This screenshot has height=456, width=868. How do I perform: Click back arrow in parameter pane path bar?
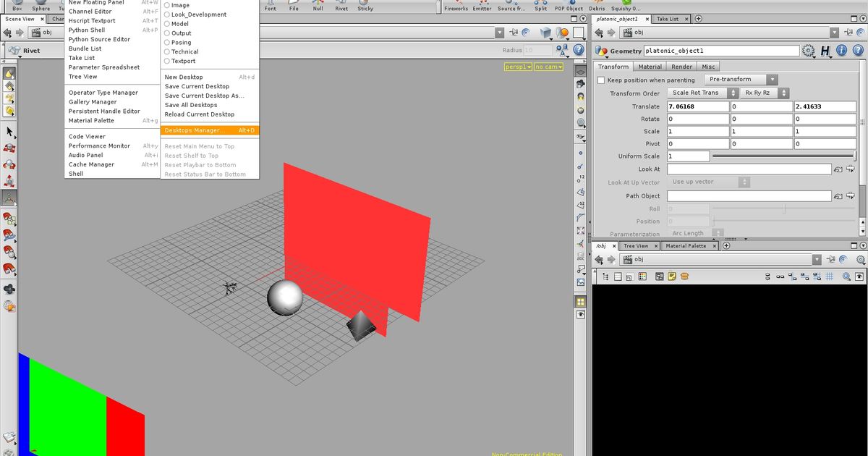[x=598, y=33]
